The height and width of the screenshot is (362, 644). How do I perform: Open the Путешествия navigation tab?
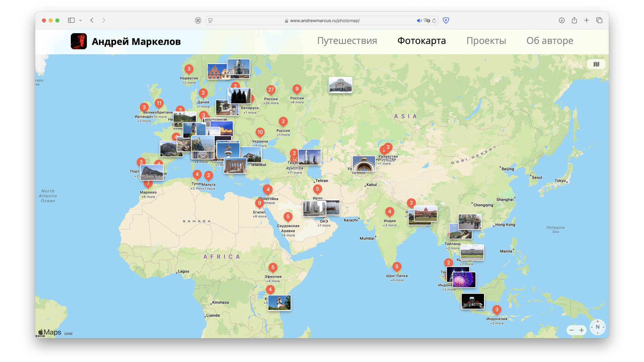(x=347, y=41)
